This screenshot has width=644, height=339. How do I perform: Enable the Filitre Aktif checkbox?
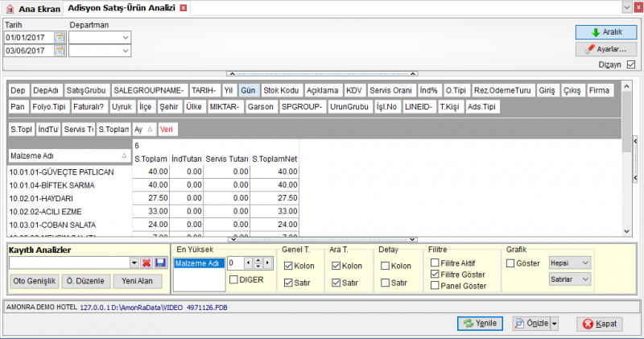(x=435, y=263)
